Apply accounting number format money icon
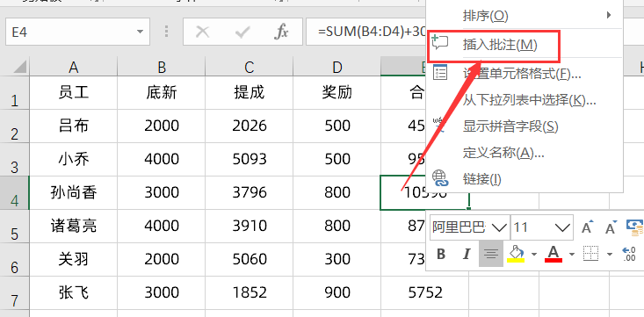Screen dimensions: 644x317 click(x=635, y=228)
